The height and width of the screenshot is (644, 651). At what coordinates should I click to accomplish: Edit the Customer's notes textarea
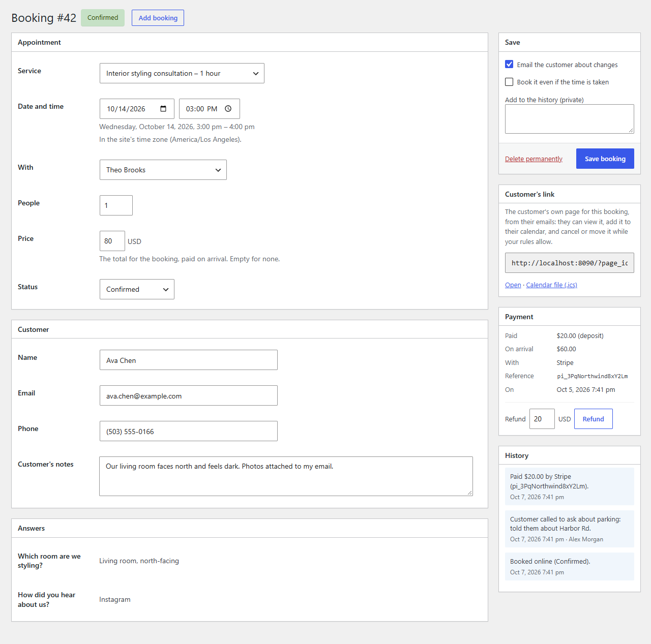click(x=286, y=476)
